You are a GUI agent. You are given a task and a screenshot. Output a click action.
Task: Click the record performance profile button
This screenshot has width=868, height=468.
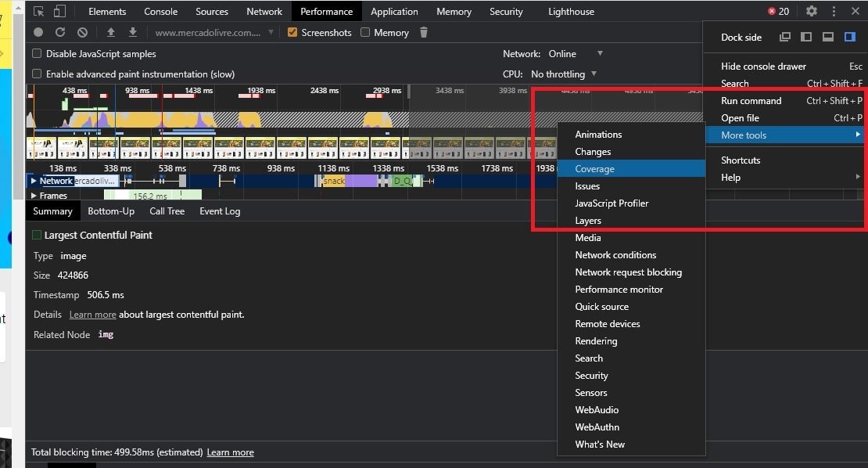click(38, 32)
